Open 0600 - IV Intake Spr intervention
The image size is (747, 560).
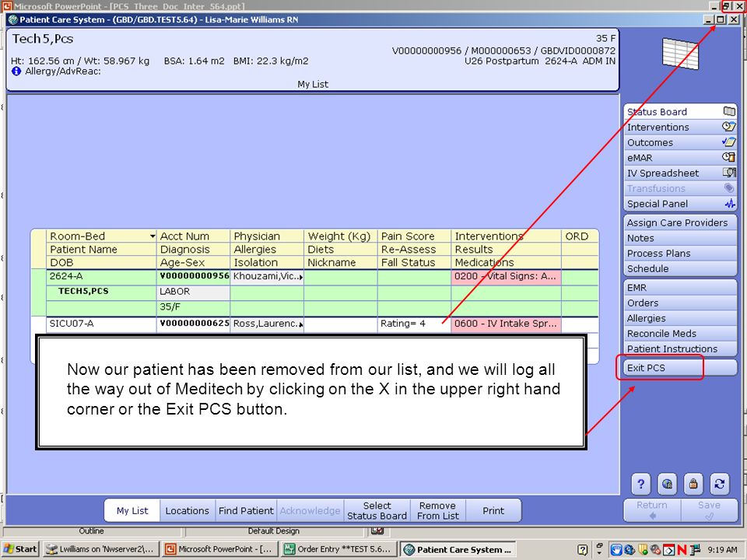506,324
